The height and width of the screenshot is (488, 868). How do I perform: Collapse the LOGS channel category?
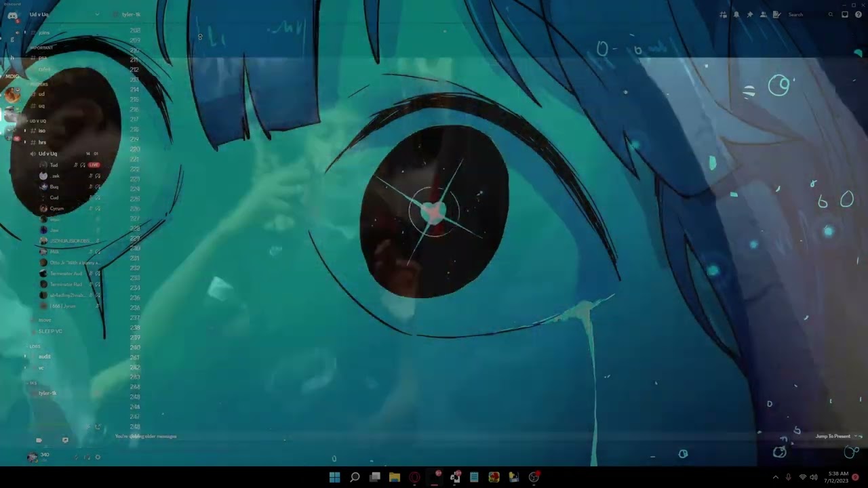[x=35, y=346]
